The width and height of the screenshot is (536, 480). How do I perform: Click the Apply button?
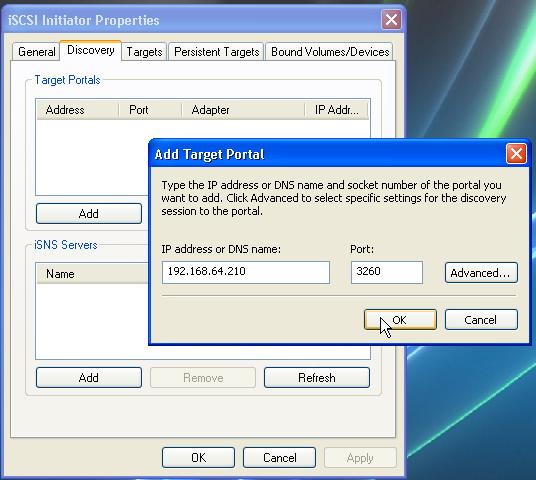[x=360, y=457]
